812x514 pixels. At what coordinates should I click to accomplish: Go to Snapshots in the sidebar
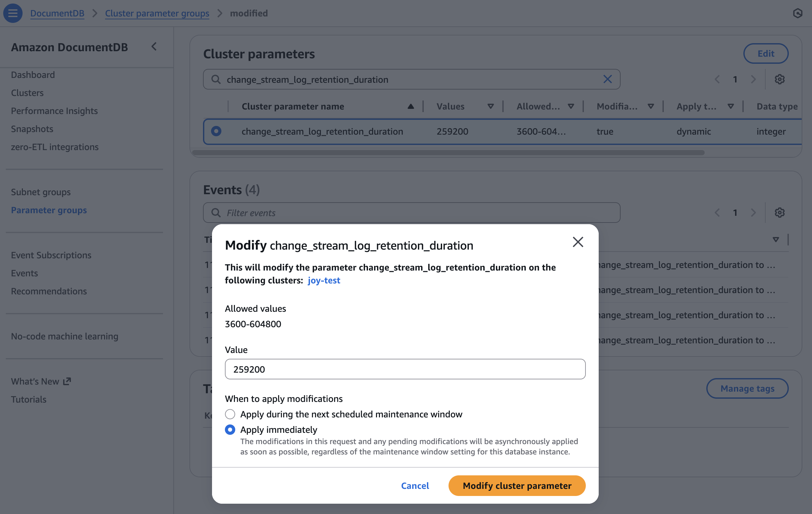32,129
